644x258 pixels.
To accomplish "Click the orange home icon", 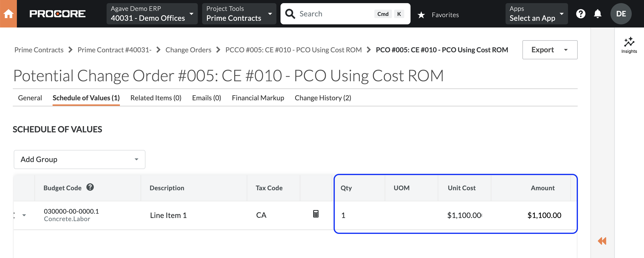I will 8,14.
